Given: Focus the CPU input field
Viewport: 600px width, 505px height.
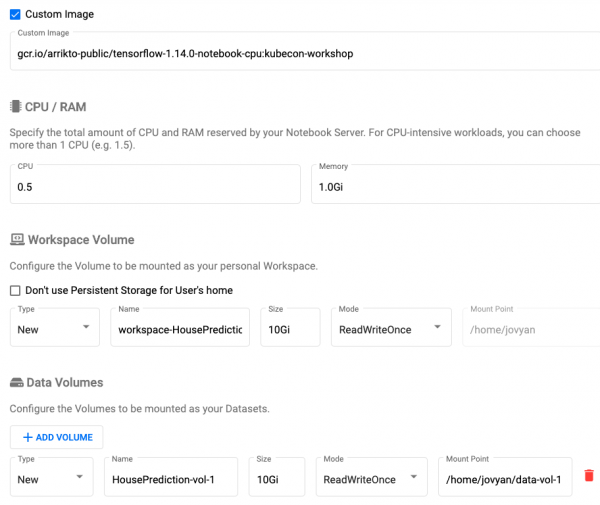Looking at the screenshot, I should (155, 187).
